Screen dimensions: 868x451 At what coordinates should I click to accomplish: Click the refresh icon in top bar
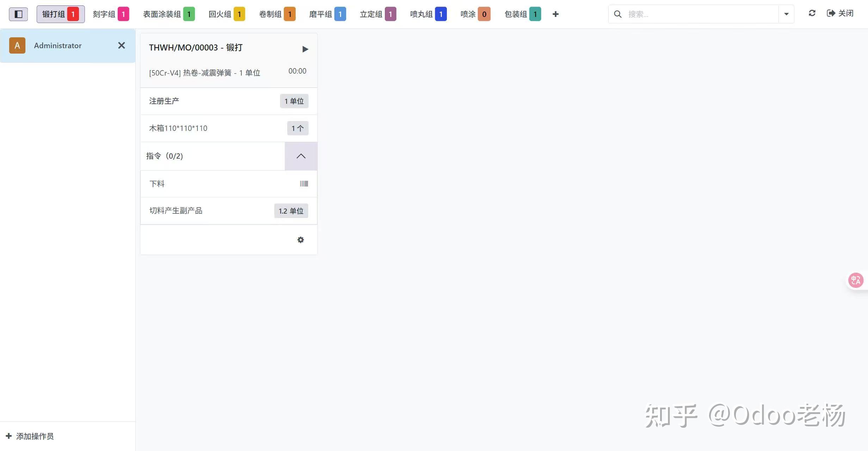pos(812,13)
